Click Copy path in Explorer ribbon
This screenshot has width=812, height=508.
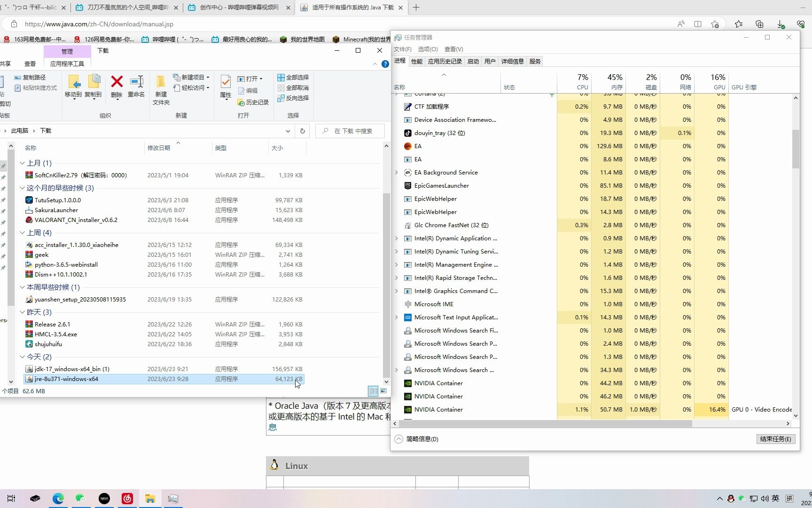point(30,77)
